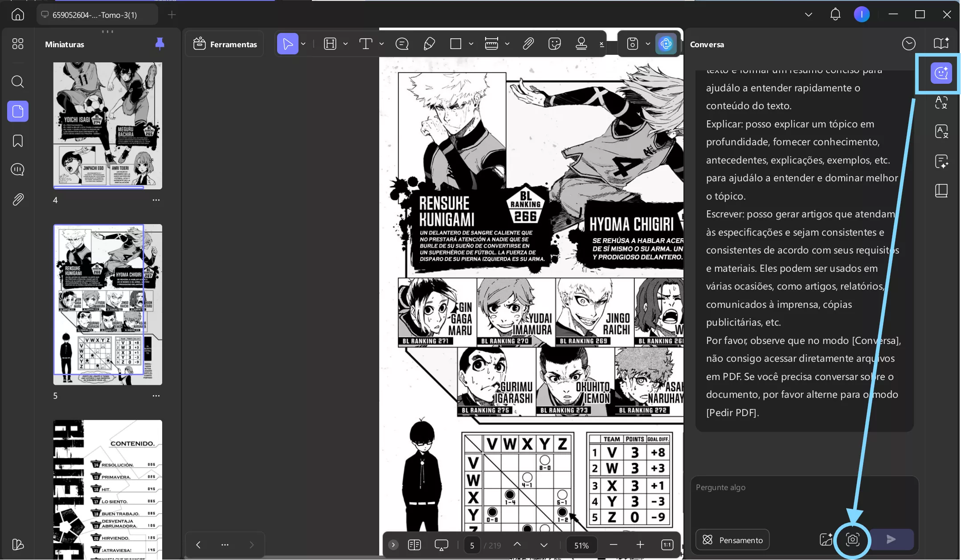Click the page number field showing 5
This screenshot has width=961, height=560.
[x=472, y=545]
